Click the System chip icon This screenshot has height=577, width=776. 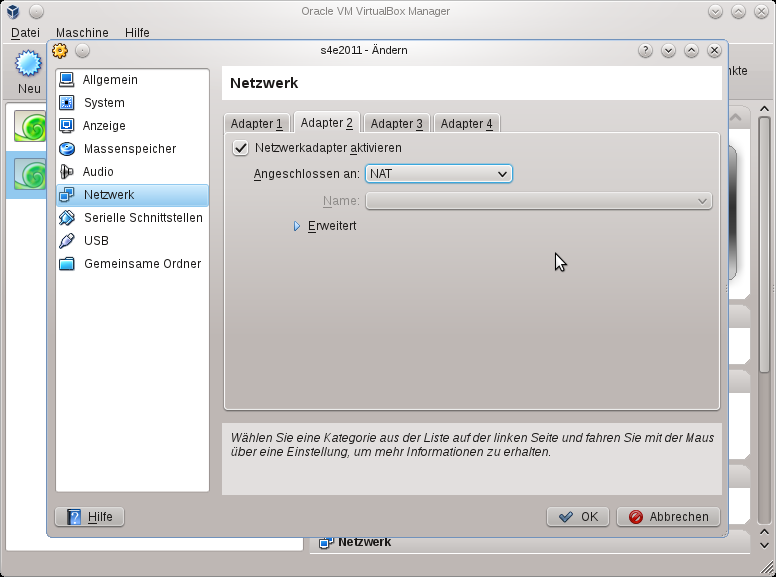[x=66, y=102]
